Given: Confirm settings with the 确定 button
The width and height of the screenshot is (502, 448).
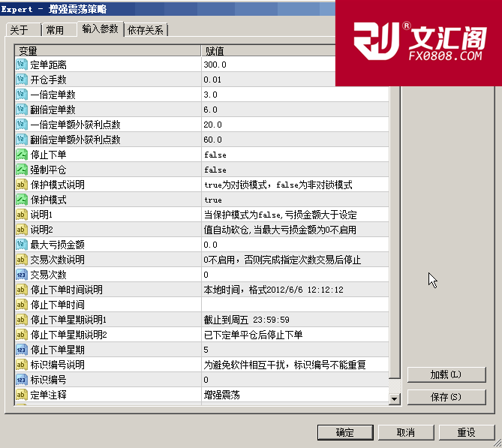Looking at the screenshot, I should point(345,432).
